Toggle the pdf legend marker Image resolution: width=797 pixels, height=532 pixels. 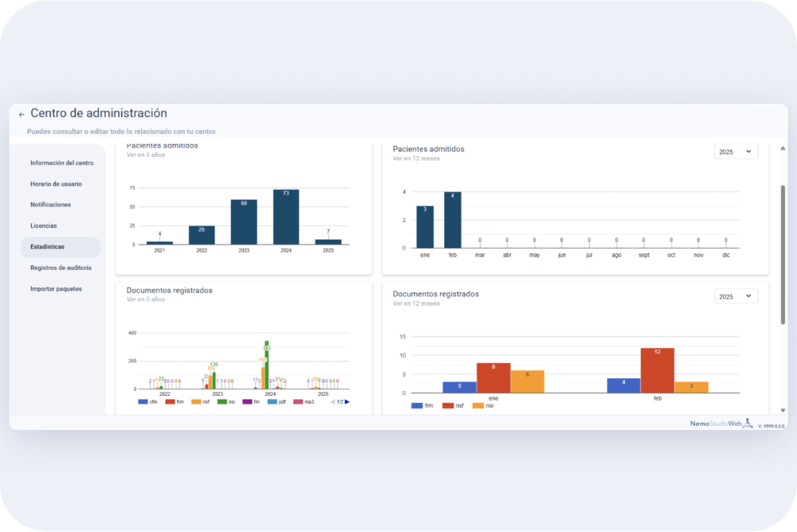click(x=273, y=402)
